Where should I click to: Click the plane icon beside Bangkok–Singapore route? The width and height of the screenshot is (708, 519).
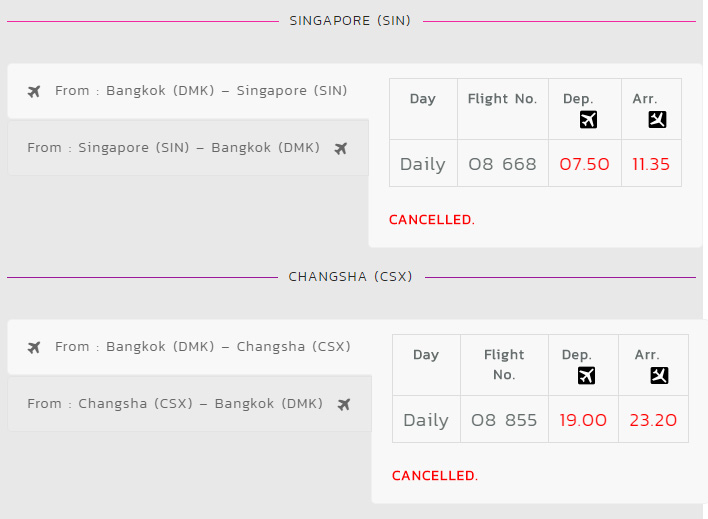pos(34,91)
